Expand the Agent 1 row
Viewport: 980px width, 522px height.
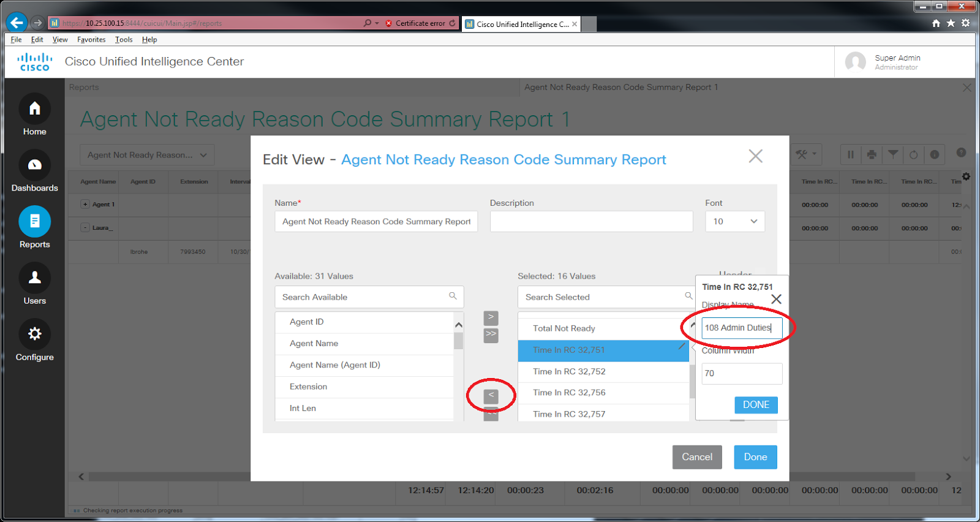pos(85,205)
